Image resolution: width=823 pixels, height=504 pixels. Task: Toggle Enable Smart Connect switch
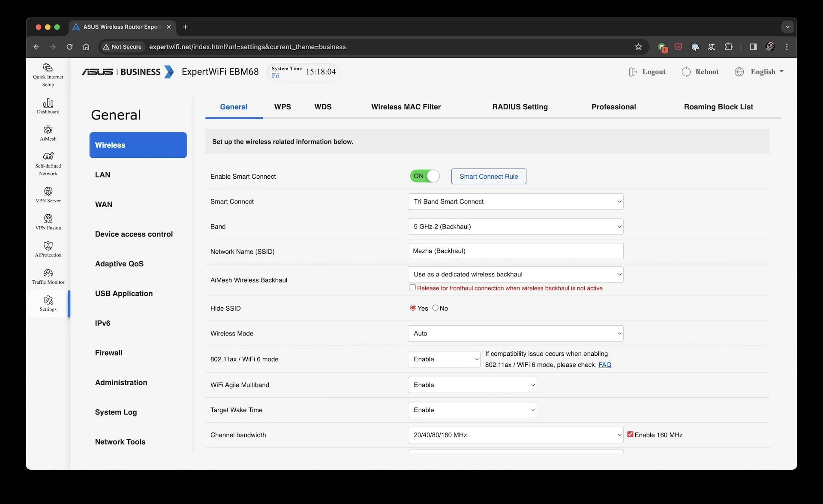(x=425, y=176)
